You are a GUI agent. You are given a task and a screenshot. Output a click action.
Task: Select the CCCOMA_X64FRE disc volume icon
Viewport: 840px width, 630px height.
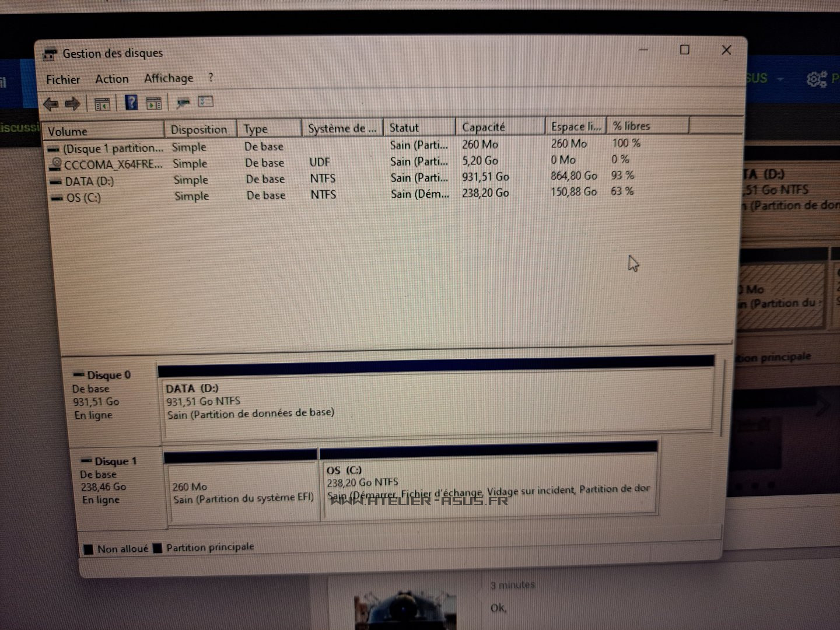click(56, 164)
